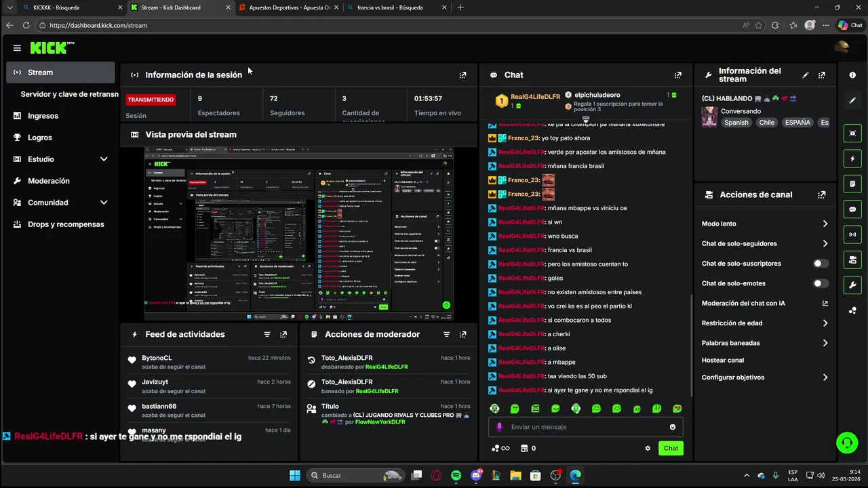Screen dimensions: 868x488
Task: Pop out the Feed de actividades panel
Action: (283, 335)
